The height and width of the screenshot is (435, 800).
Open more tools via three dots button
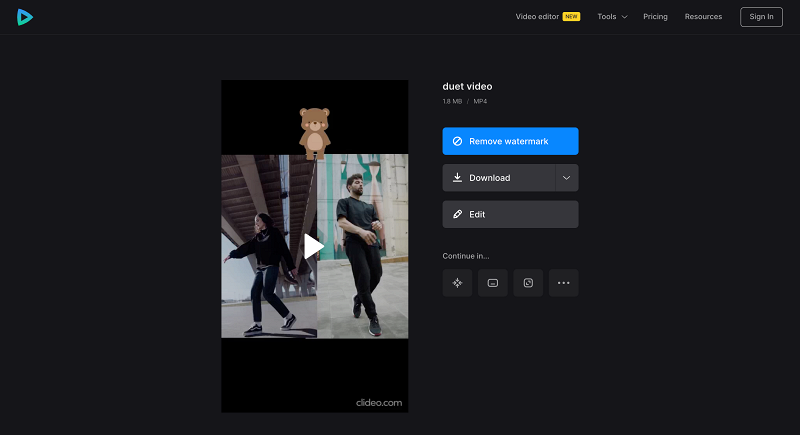[x=563, y=283]
